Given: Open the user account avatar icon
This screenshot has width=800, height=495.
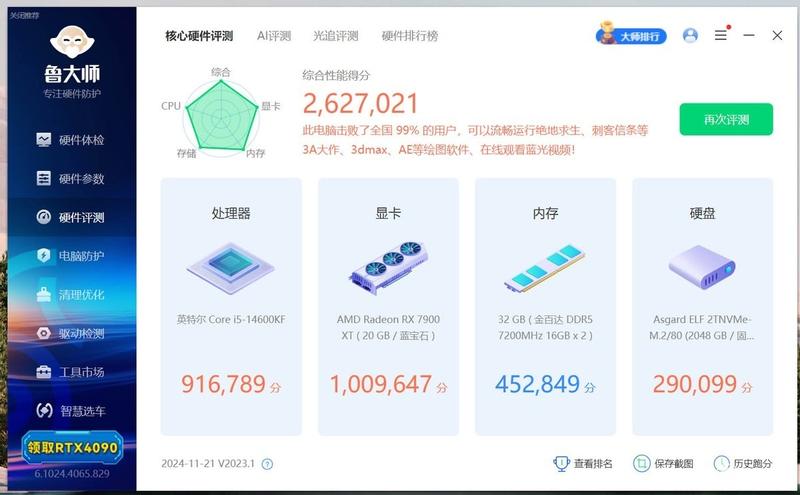Looking at the screenshot, I should click(x=690, y=35).
